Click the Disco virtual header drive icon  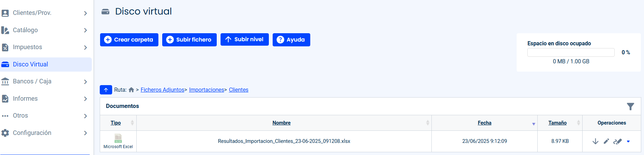[105, 12]
